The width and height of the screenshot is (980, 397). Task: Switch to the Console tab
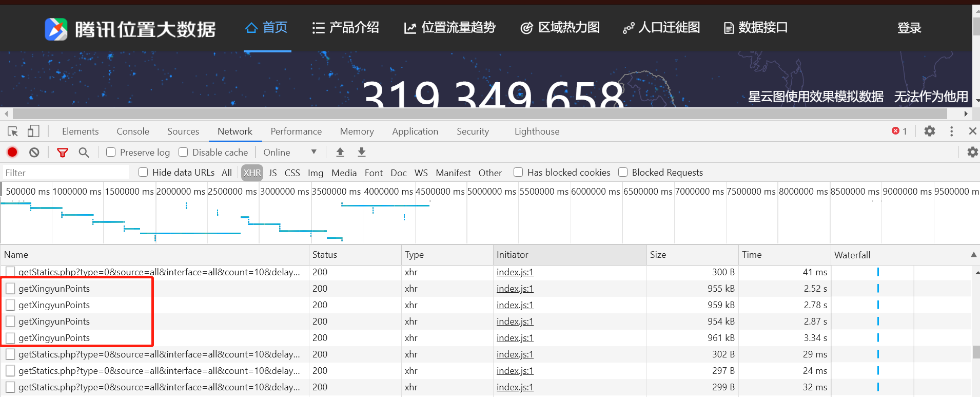pyautogui.click(x=133, y=131)
